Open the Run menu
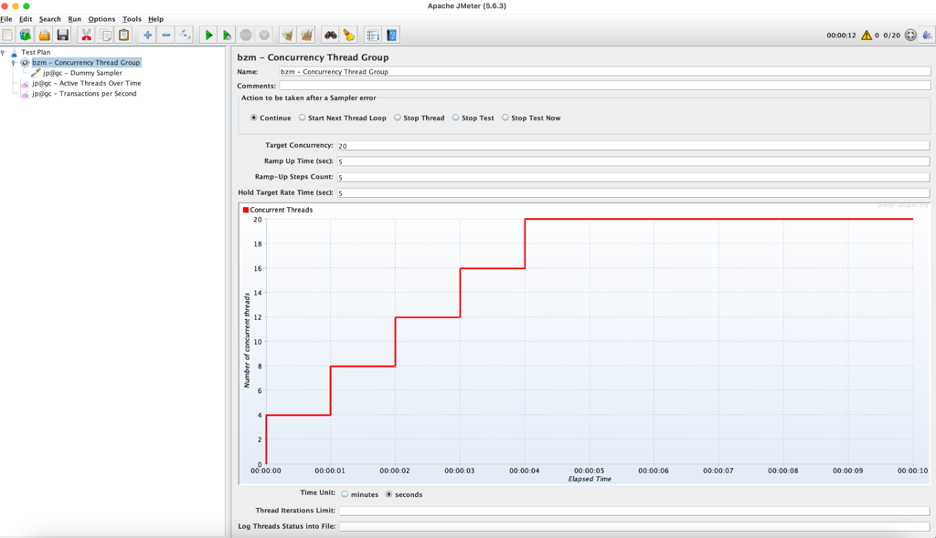Image resolution: width=936 pixels, height=538 pixels. [x=74, y=19]
